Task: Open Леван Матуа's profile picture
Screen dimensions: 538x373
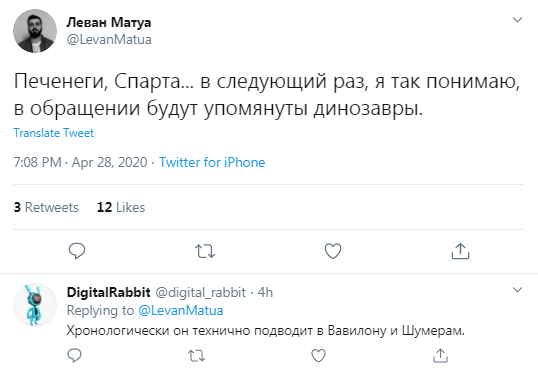Action: [35, 31]
